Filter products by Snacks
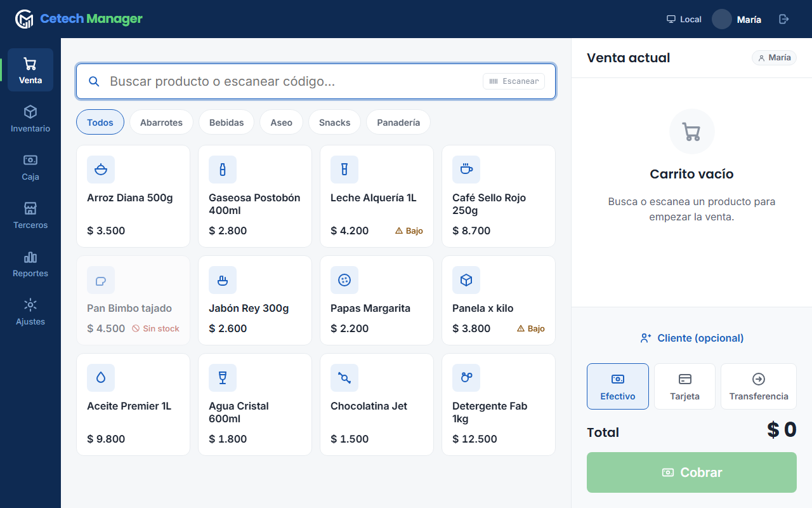 [x=334, y=123]
